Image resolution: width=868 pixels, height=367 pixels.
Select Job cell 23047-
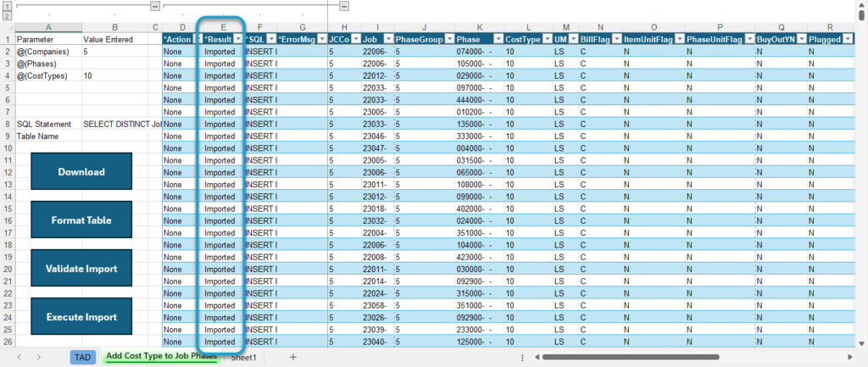[x=377, y=148]
